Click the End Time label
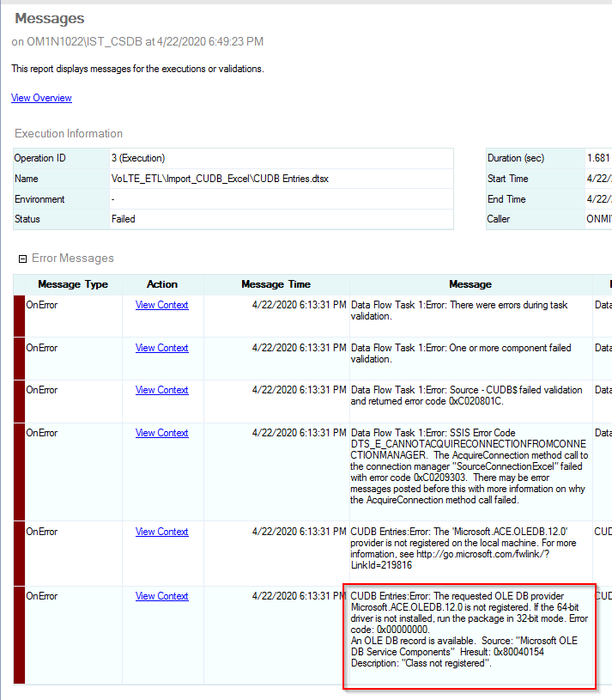Screen dimensions: 612x700 (x=506, y=199)
